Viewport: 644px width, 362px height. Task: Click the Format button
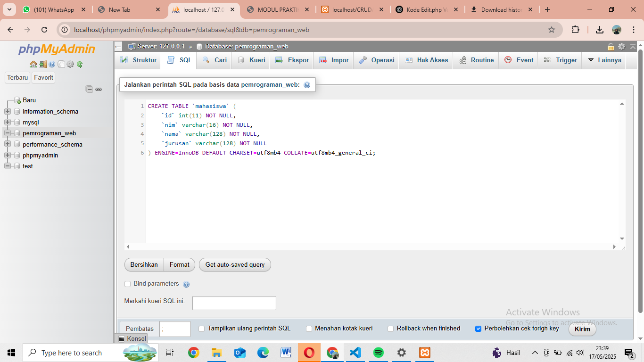click(x=179, y=265)
